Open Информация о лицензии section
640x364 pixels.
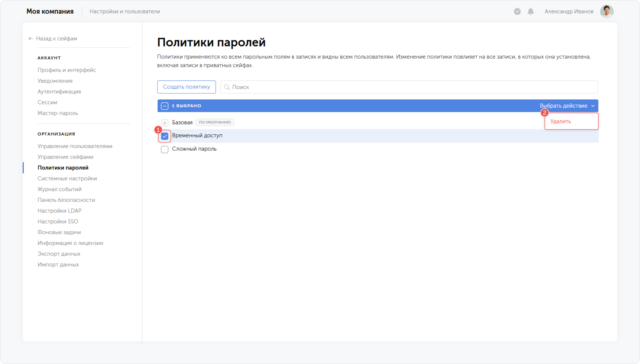pyautogui.click(x=70, y=243)
